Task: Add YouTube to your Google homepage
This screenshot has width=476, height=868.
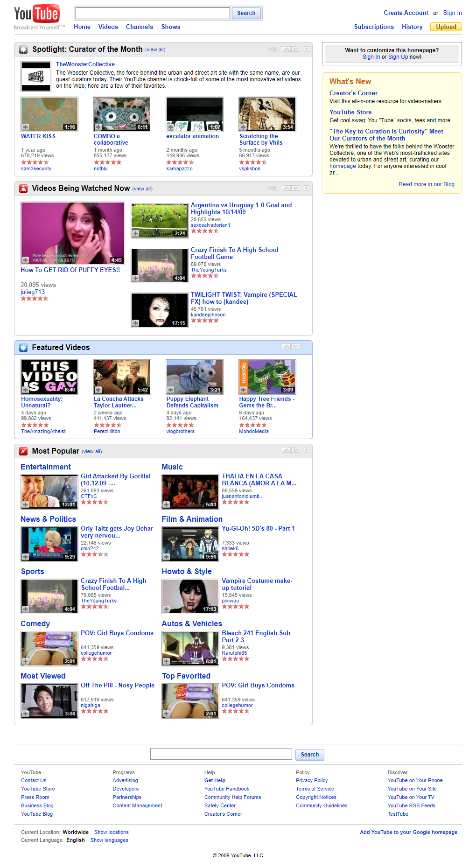Action: point(408,832)
